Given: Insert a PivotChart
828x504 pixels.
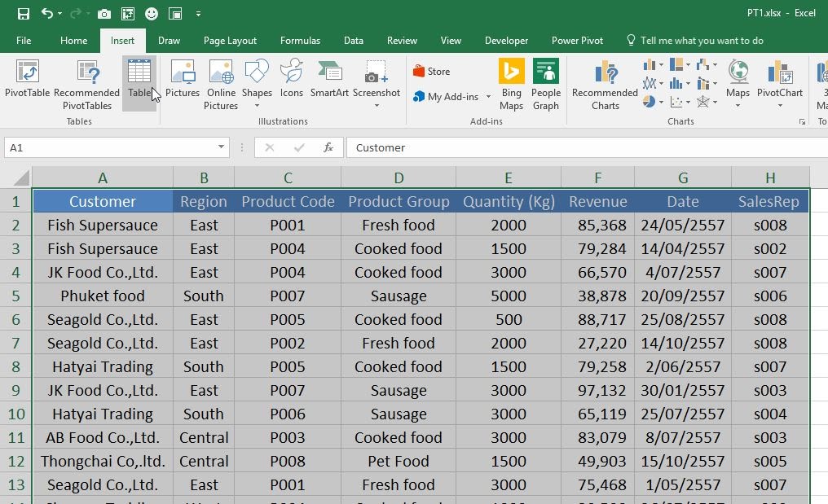Looking at the screenshot, I should pos(779,78).
